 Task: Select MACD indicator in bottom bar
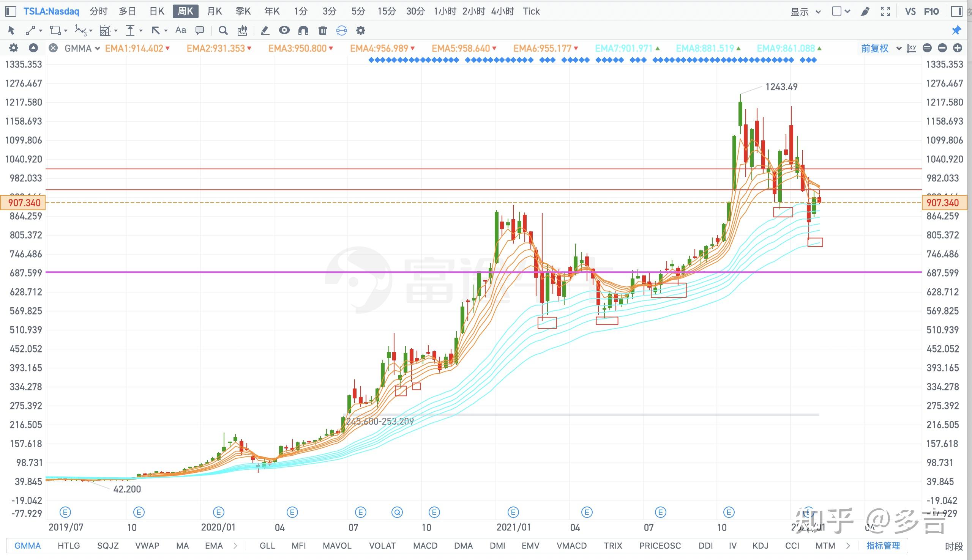click(425, 546)
